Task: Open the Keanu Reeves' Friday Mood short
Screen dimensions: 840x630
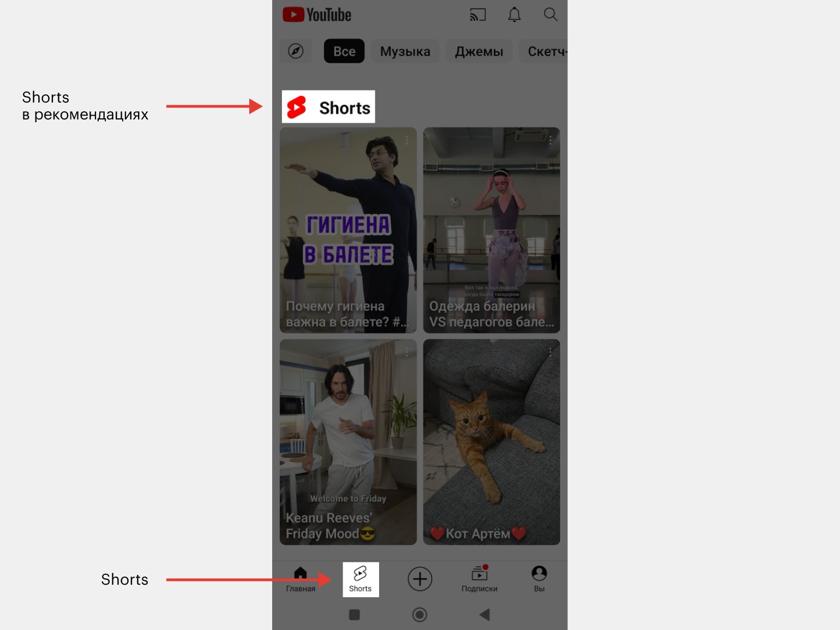Action: click(x=348, y=442)
